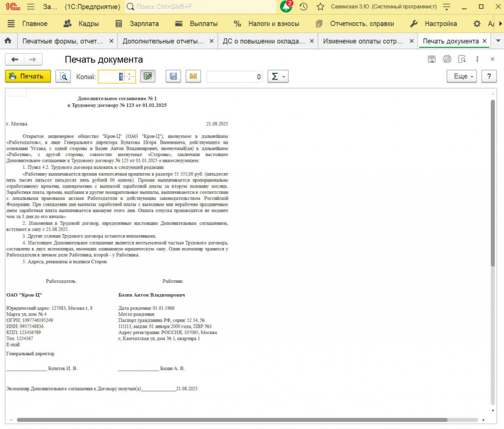Open the sections panel menu icon beside Главное
504x429 pixels.
(11, 24)
